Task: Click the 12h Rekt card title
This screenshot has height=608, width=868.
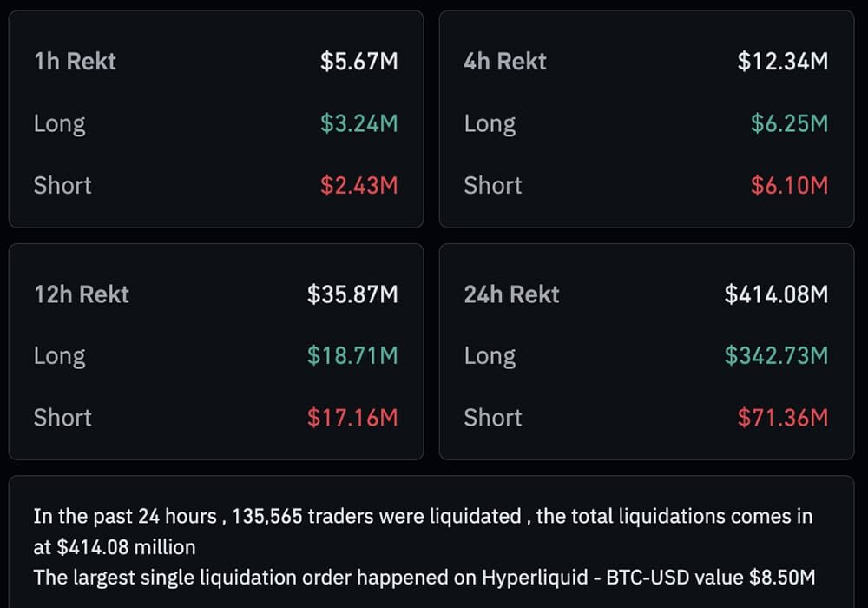Action: [82, 294]
